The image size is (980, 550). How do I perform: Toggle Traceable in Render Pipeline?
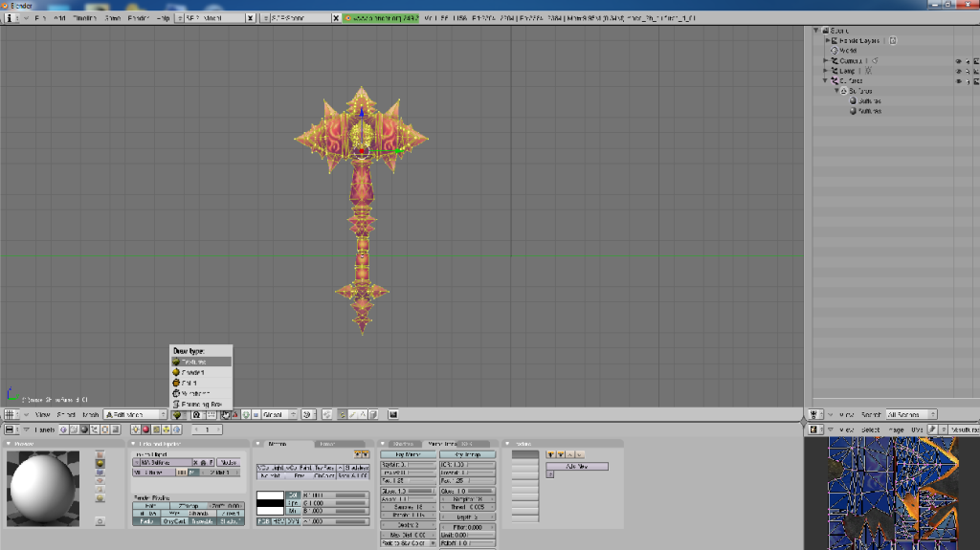tap(202, 521)
